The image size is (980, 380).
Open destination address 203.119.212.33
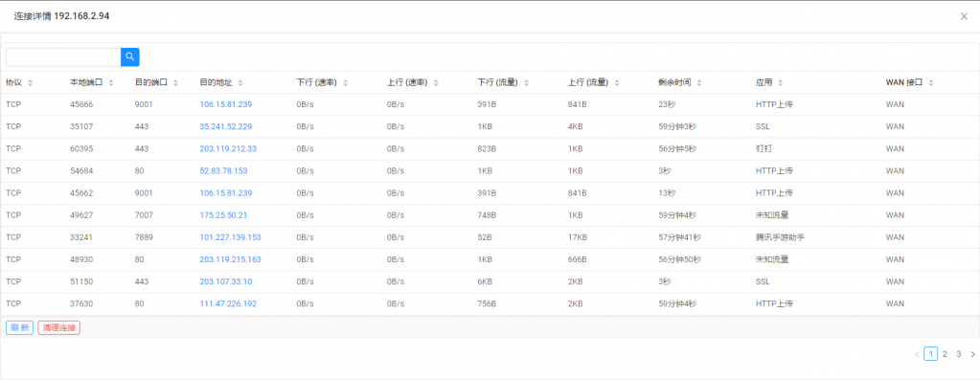pyautogui.click(x=228, y=148)
